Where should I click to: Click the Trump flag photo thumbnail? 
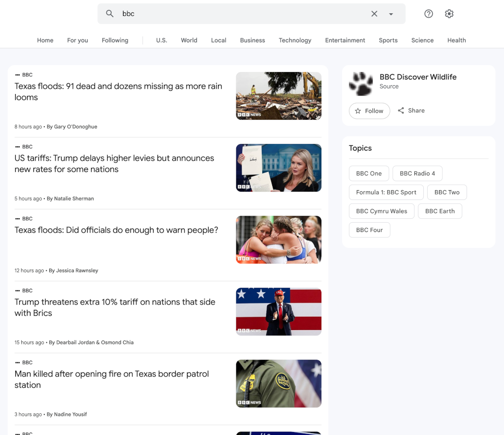point(279,311)
